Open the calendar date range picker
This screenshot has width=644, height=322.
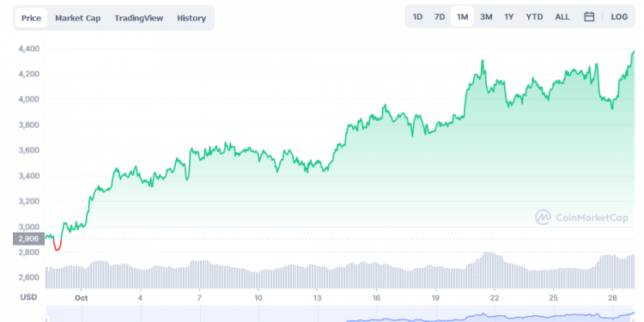pos(589,17)
